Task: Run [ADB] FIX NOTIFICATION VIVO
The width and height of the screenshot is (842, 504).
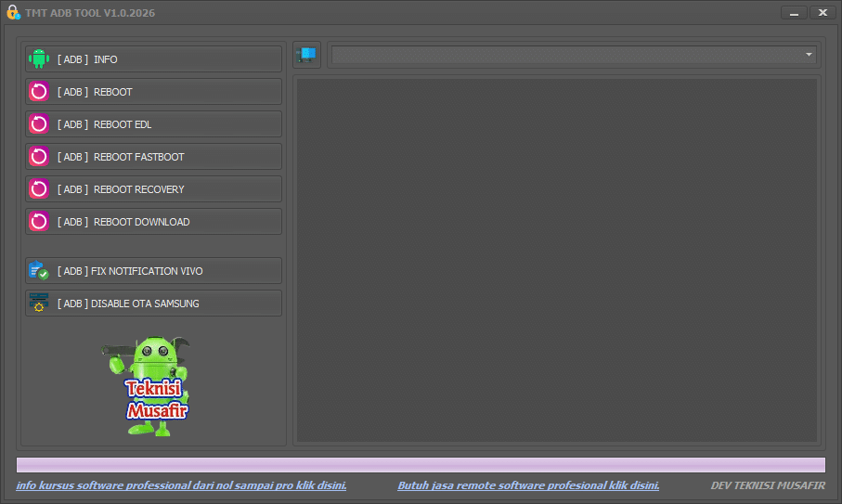Action: 153,270
